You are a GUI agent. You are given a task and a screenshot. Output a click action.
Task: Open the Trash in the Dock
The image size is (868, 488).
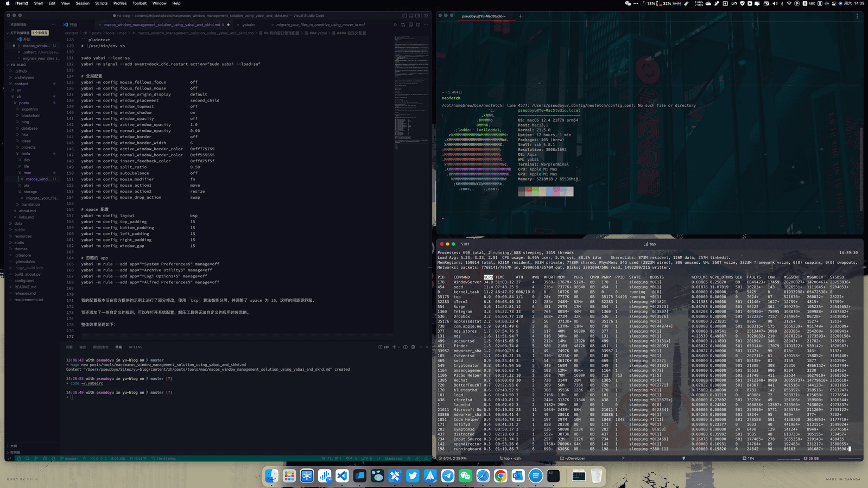(x=597, y=476)
